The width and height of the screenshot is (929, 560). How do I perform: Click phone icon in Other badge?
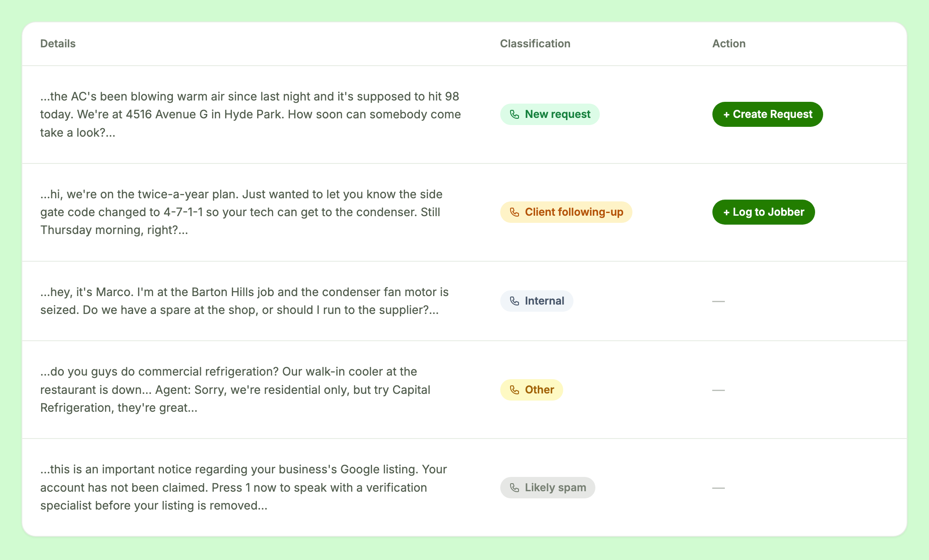coord(515,390)
